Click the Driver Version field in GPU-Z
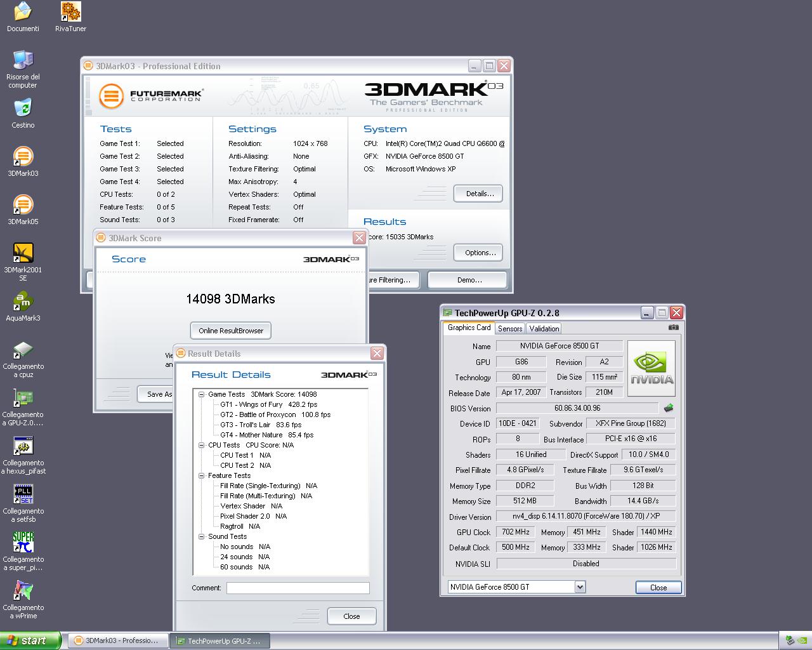 coord(586,516)
